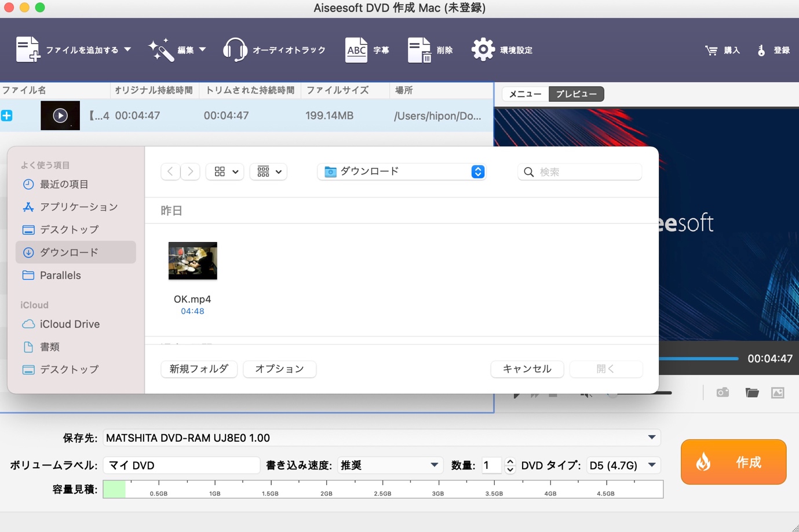The width and height of the screenshot is (799, 532).
Task: Click the Delete file trash icon
Action: point(419,50)
